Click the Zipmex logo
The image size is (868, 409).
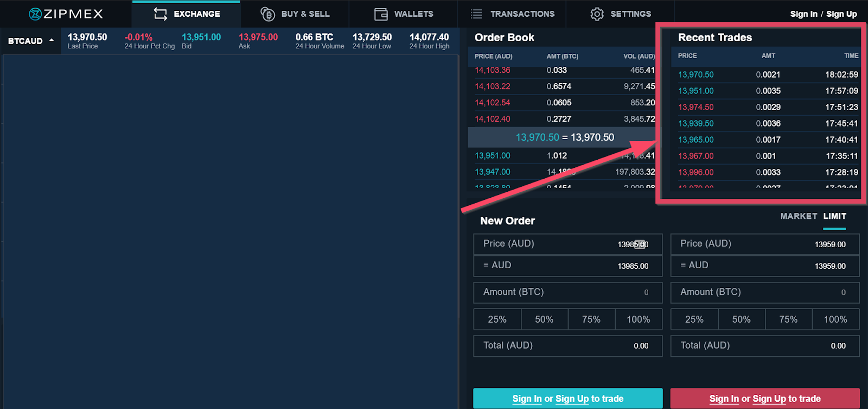click(x=66, y=14)
